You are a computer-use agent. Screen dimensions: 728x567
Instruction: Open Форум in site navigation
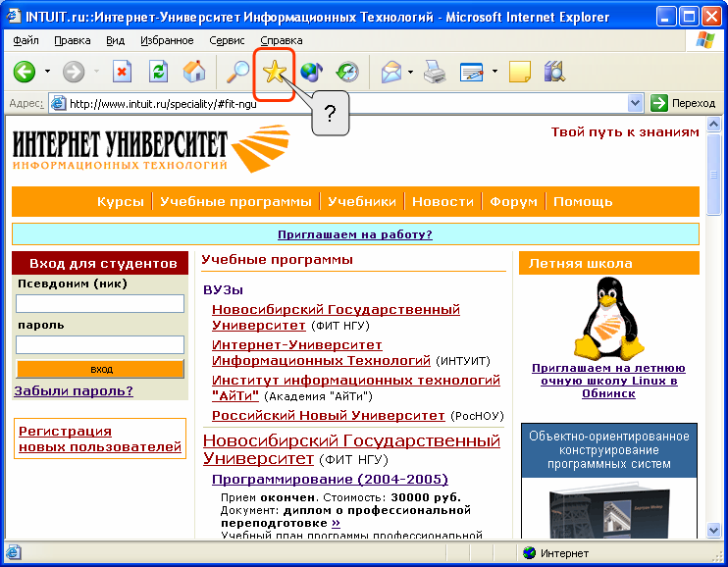513,202
